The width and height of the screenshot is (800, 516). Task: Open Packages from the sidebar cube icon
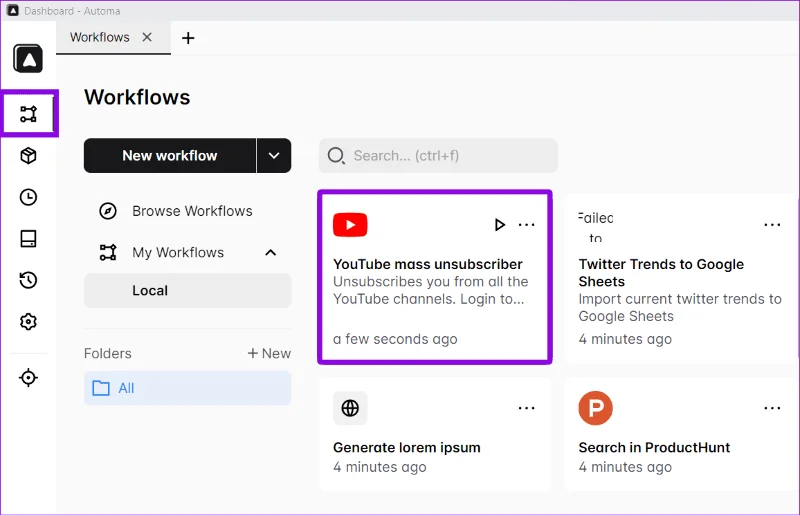point(28,156)
